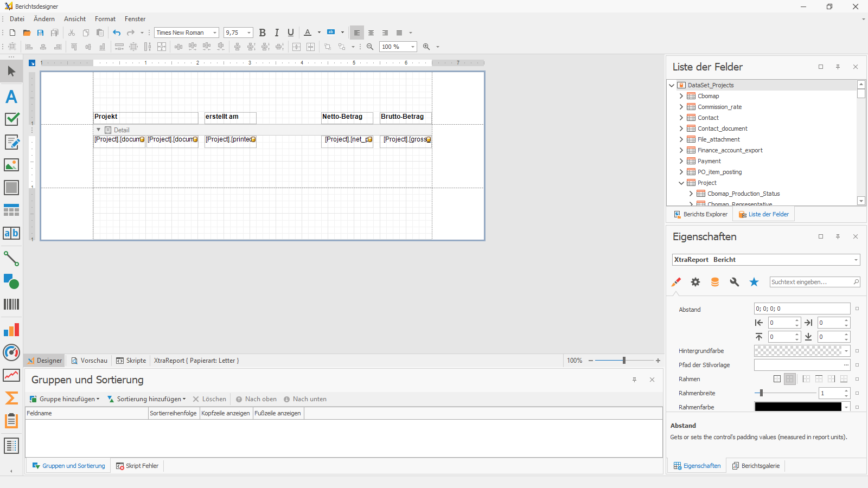Click Gruppe hinzufügen button
Image resolution: width=868 pixels, height=488 pixels.
[65, 399]
